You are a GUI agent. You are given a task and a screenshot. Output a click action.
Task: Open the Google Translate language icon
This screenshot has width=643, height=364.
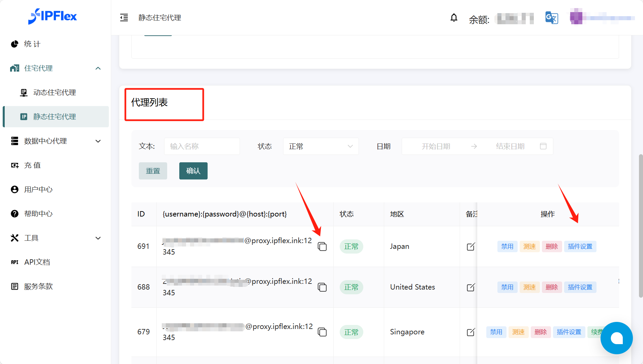(x=552, y=18)
